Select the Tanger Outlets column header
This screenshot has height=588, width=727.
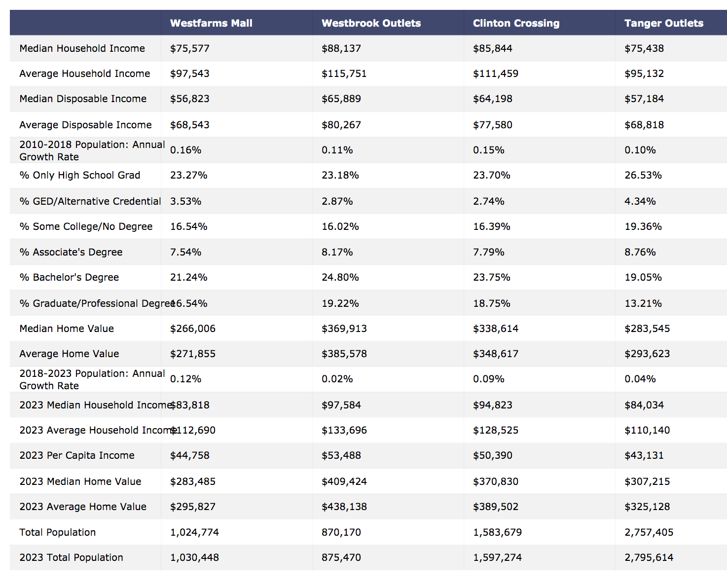pos(663,23)
